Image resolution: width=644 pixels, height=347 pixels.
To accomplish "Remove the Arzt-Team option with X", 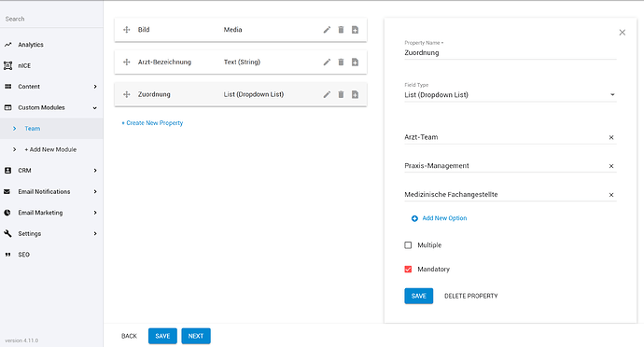I will pyautogui.click(x=611, y=137).
